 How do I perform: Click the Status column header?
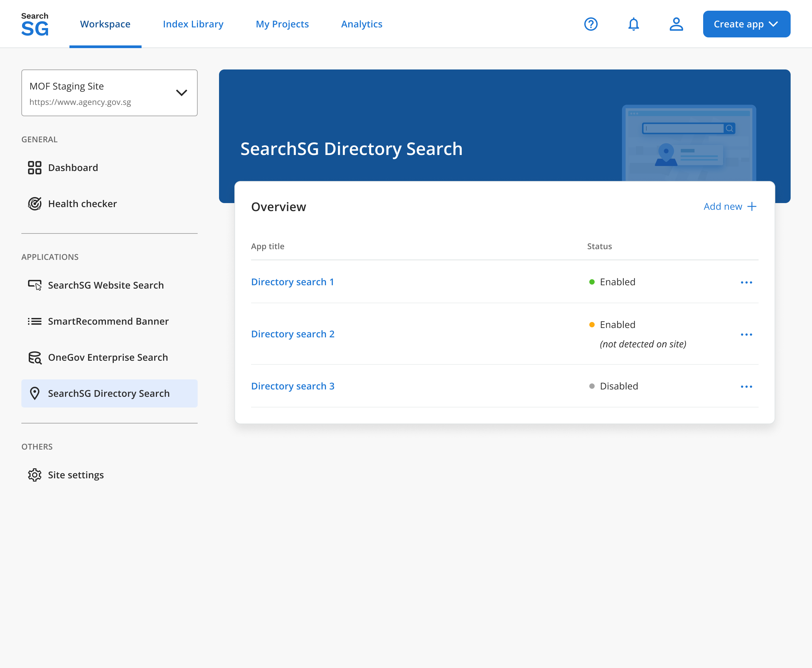coord(600,246)
